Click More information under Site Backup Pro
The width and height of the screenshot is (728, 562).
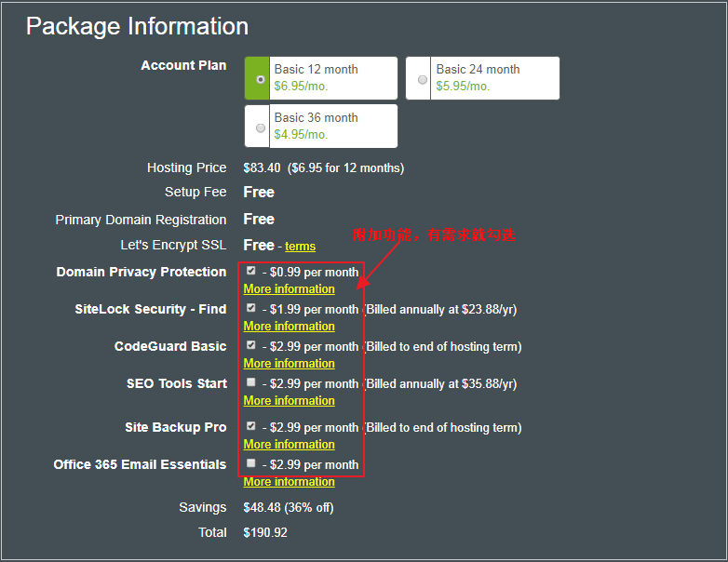coord(289,445)
